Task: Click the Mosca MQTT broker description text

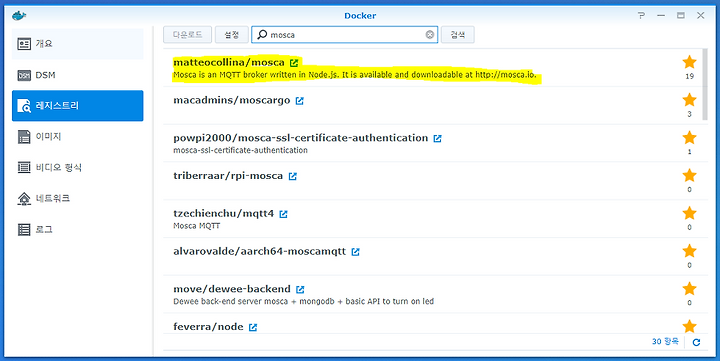Action: [354, 75]
